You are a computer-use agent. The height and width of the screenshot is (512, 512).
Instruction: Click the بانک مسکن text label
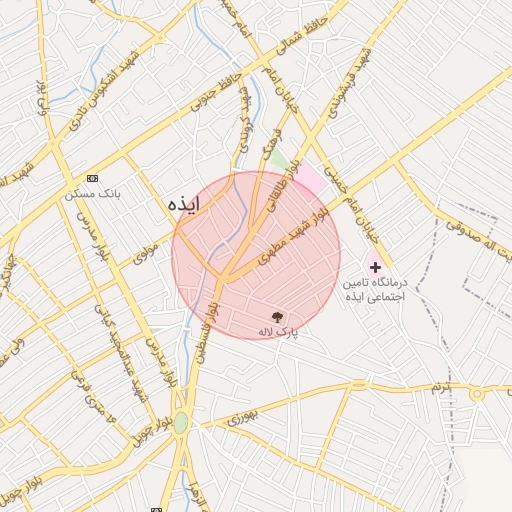pos(92,194)
